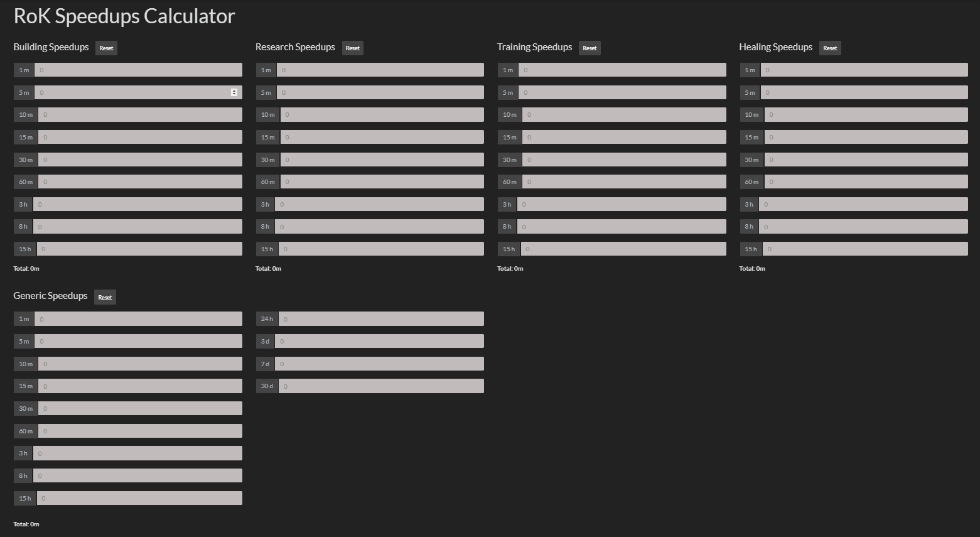
Task: Select the Research Speedups 1 m input
Action: [x=380, y=70]
